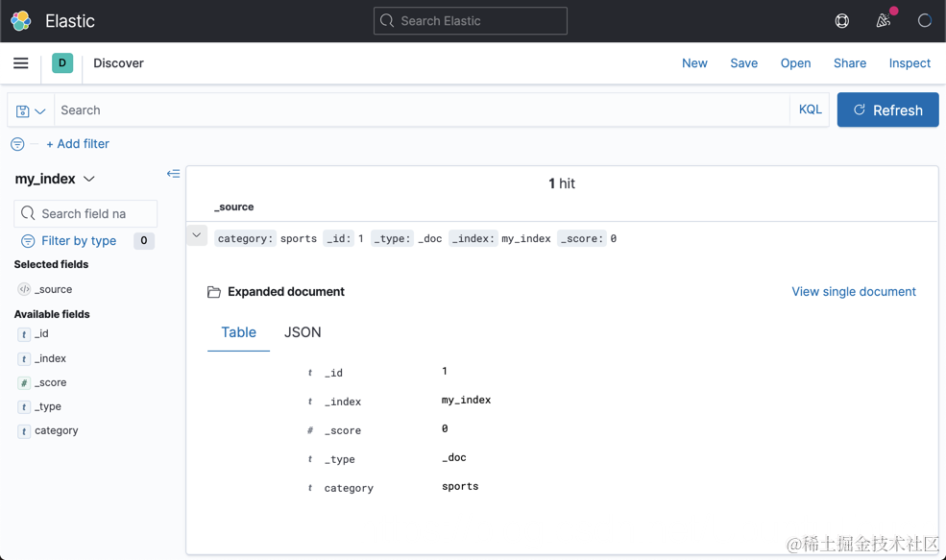
Task: Click the filter options circle icon
Action: point(17,144)
